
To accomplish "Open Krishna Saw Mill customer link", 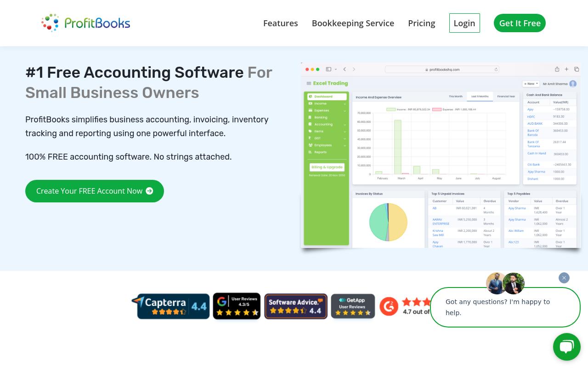I will [438, 233].
